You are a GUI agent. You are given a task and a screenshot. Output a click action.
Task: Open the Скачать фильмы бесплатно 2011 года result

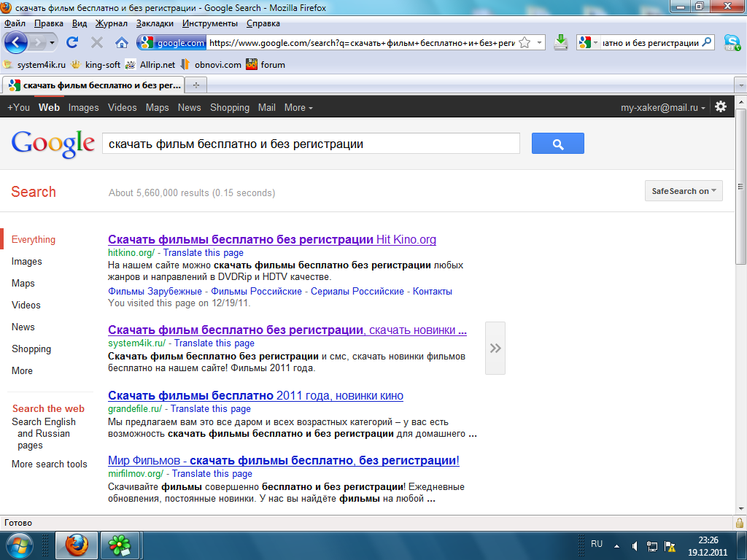(x=255, y=396)
